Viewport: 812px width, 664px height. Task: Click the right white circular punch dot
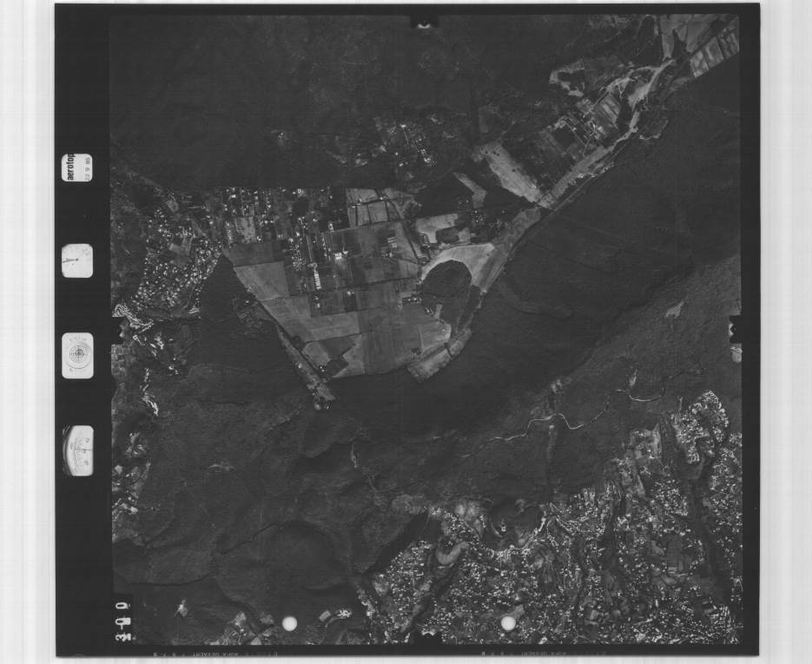coord(508,622)
